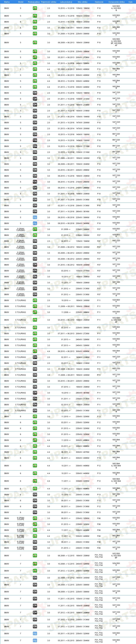The image size is (136, 644).
Task: Click the petrol icon in the N54 B30 row
Action: (35, 564)
